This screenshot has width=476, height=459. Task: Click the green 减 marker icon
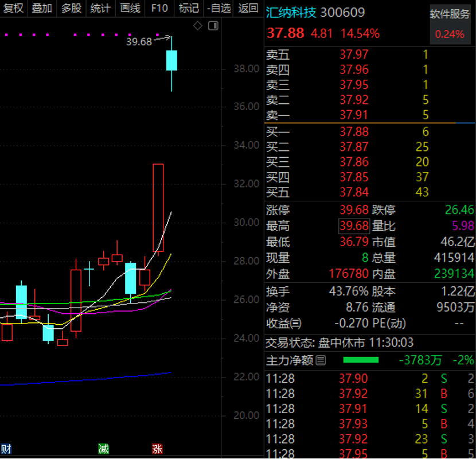point(104,449)
